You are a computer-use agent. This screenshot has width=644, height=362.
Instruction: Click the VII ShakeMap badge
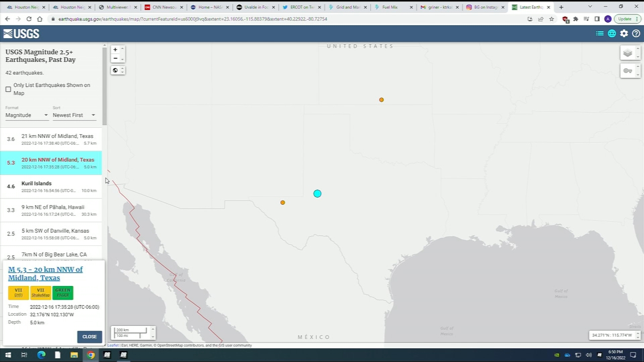click(x=41, y=293)
